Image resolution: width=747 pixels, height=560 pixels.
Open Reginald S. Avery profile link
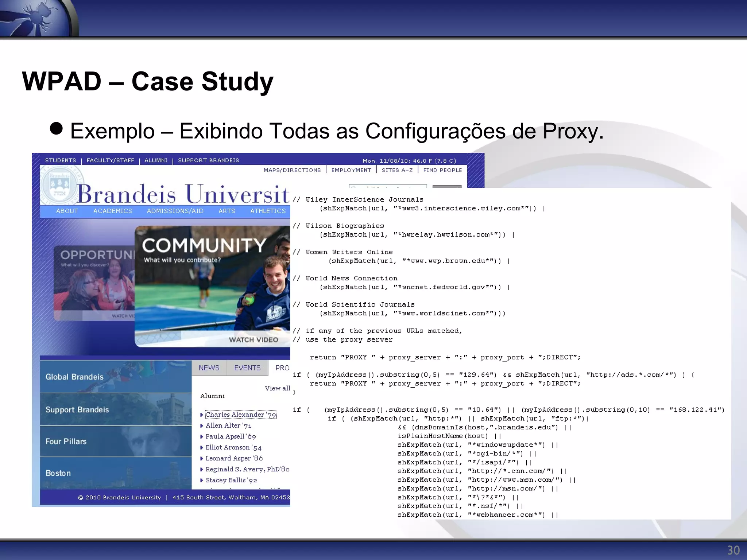pyautogui.click(x=247, y=469)
